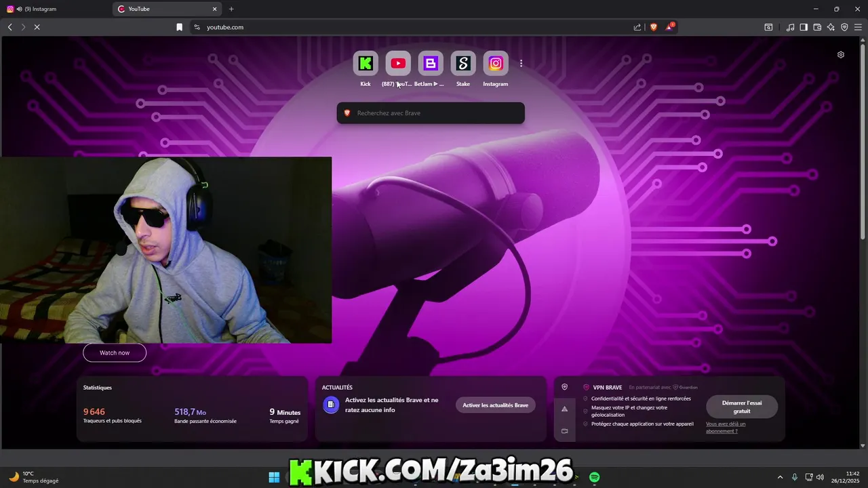Open the Brave Wallet
The height and width of the screenshot is (488, 868).
[x=817, y=27]
